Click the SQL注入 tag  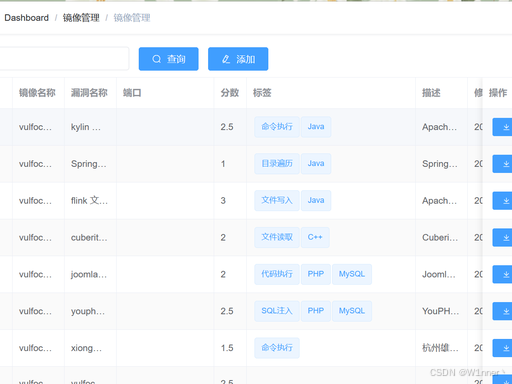277,311
